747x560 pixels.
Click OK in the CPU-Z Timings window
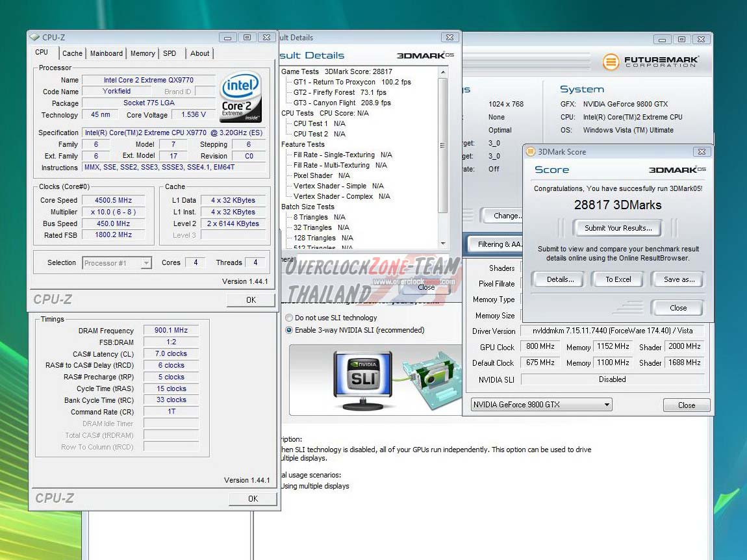click(x=253, y=498)
